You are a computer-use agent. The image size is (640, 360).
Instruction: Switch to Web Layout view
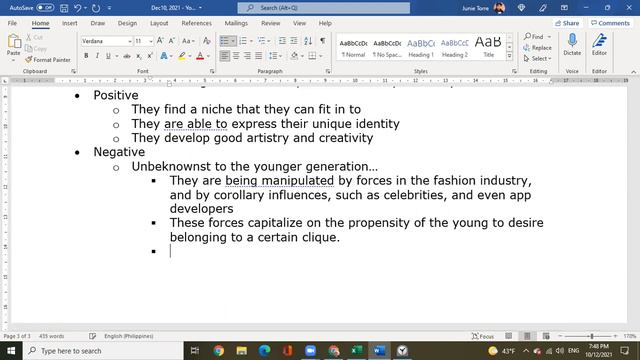(x=546, y=336)
